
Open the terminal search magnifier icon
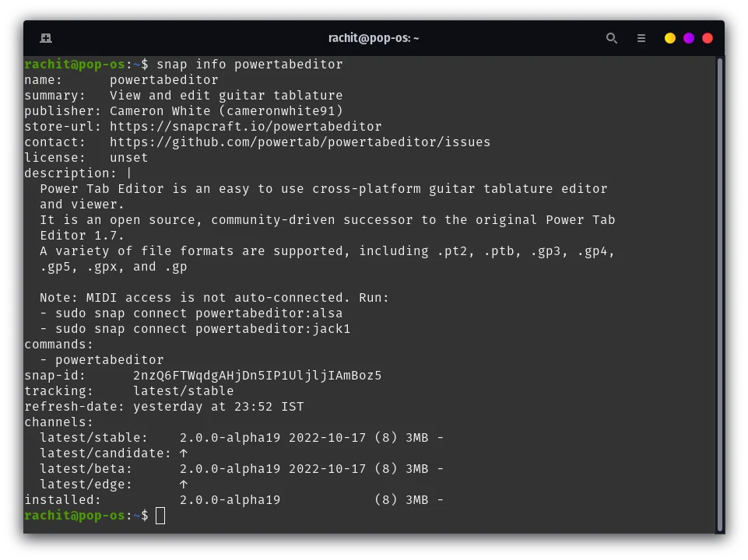click(x=612, y=37)
